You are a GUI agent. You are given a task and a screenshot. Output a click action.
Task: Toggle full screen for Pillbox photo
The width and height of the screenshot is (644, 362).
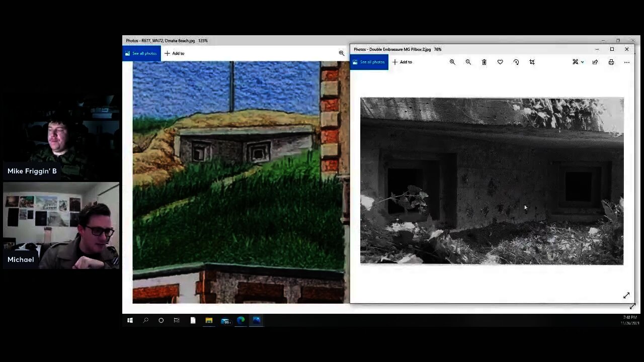point(626,296)
